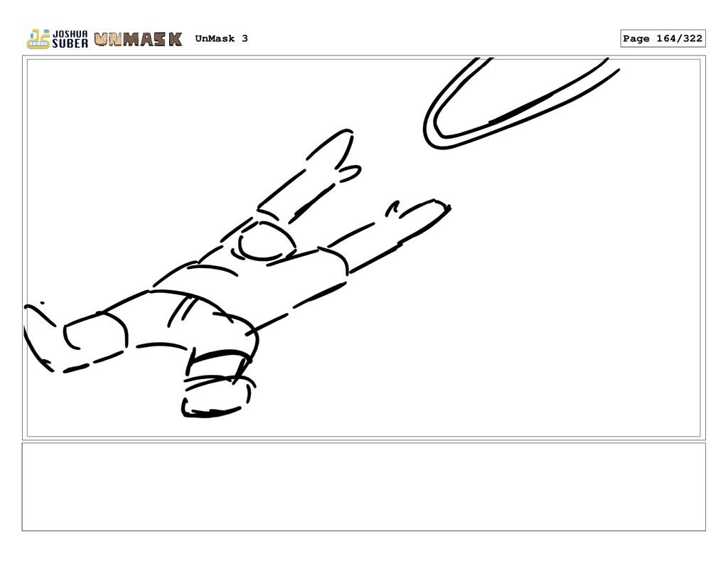728x564 pixels.
Task: Click the empty notes box below panel
Action: [363, 487]
